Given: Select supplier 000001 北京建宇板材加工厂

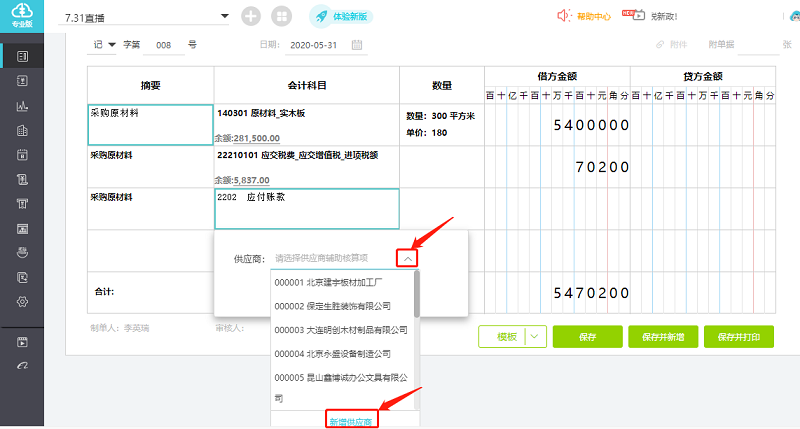Looking at the screenshot, I should [343, 283].
